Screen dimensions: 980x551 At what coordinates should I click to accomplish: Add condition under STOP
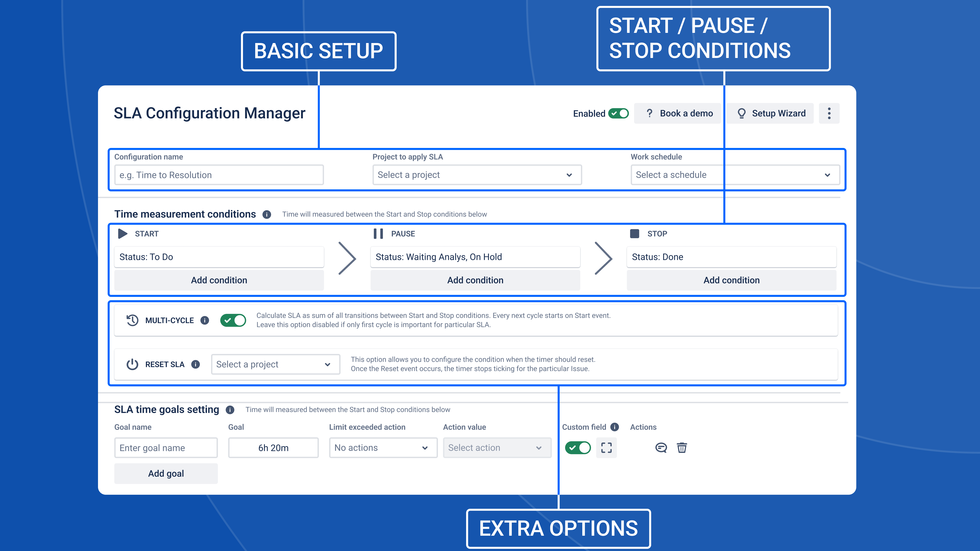click(731, 280)
